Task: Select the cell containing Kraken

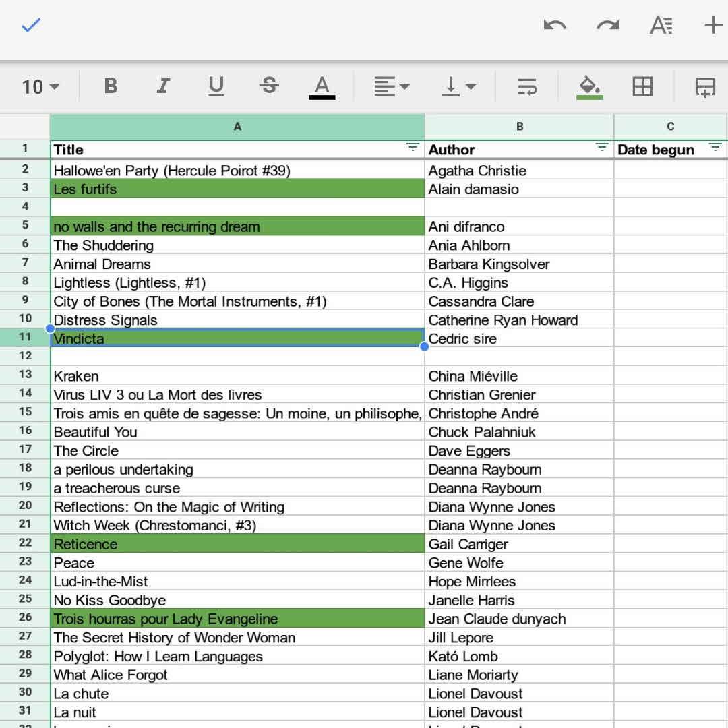Action: pyautogui.click(x=237, y=376)
